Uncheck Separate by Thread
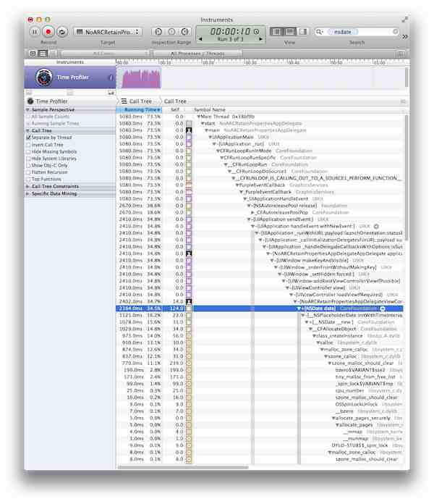This screenshot has height=504, width=434. point(28,138)
